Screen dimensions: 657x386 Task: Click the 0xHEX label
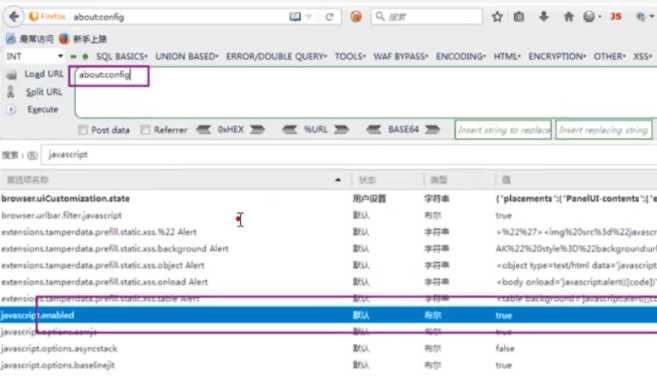[230, 130]
